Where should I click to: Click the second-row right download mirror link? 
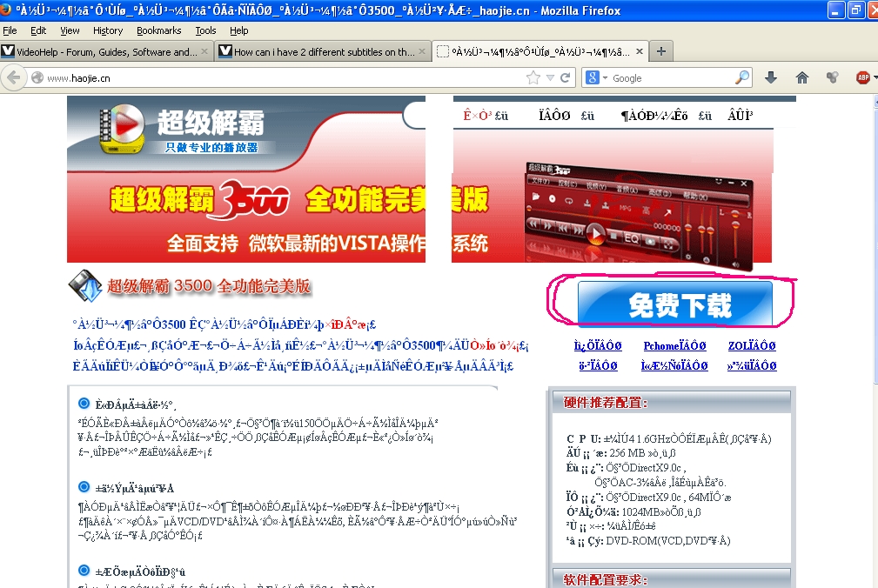click(x=752, y=366)
